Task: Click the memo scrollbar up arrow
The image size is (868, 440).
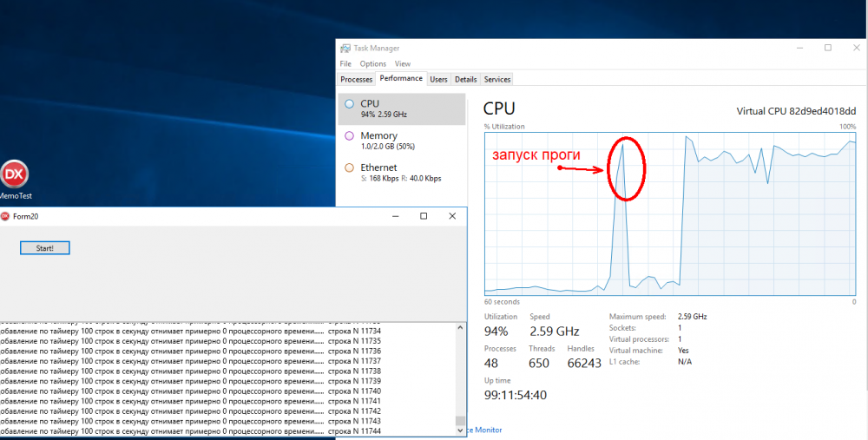Action: point(460,328)
